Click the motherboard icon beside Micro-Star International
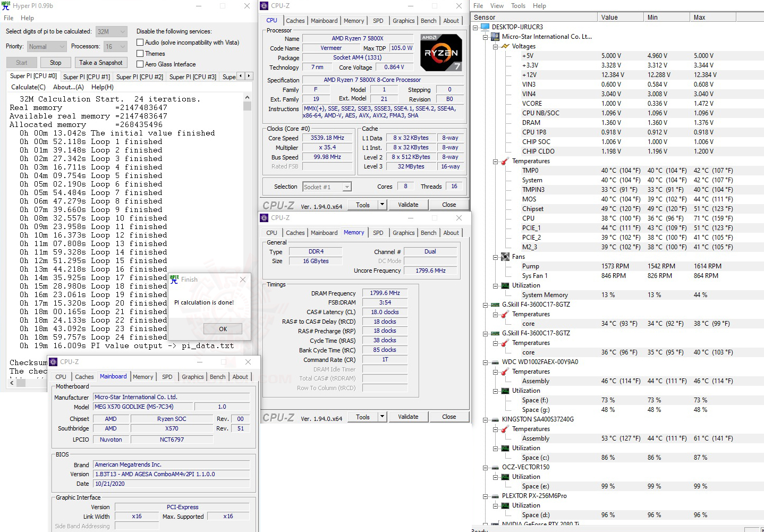 [x=495, y=37]
